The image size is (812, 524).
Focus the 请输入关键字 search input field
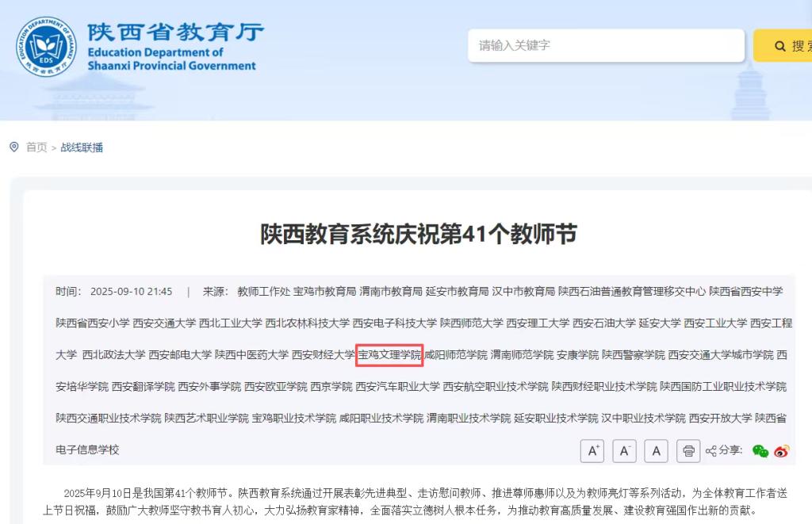pos(606,45)
